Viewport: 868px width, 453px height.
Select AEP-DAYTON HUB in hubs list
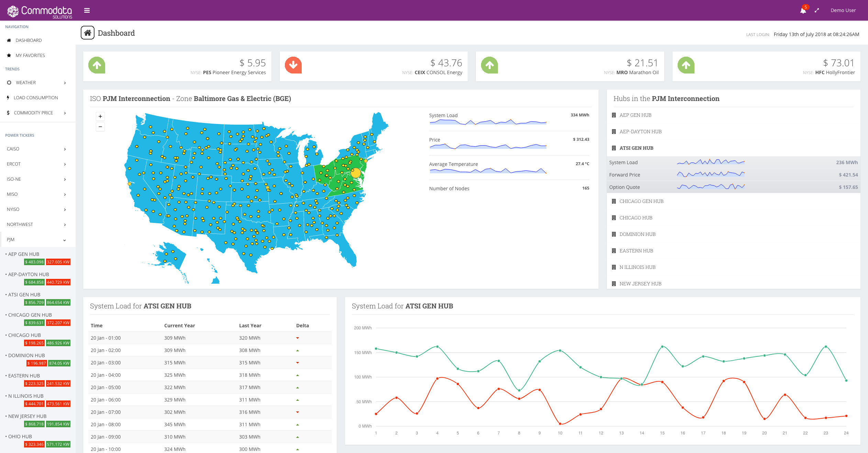[640, 132]
